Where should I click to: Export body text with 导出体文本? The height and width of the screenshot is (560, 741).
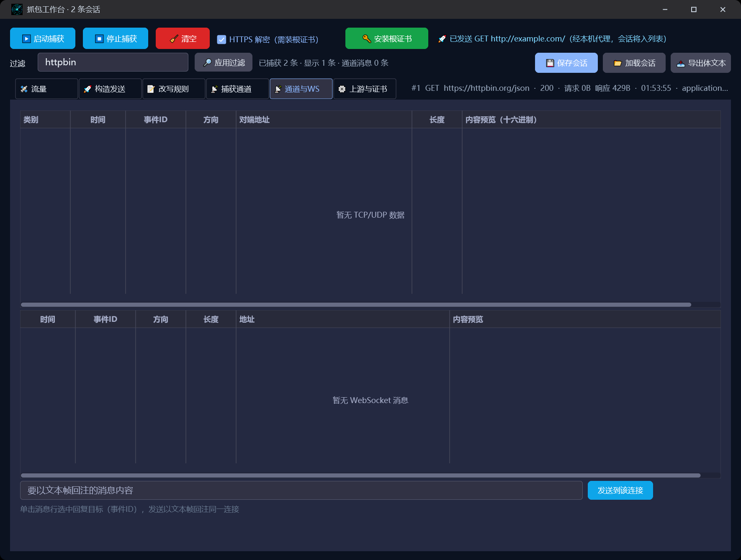click(701, 63)
